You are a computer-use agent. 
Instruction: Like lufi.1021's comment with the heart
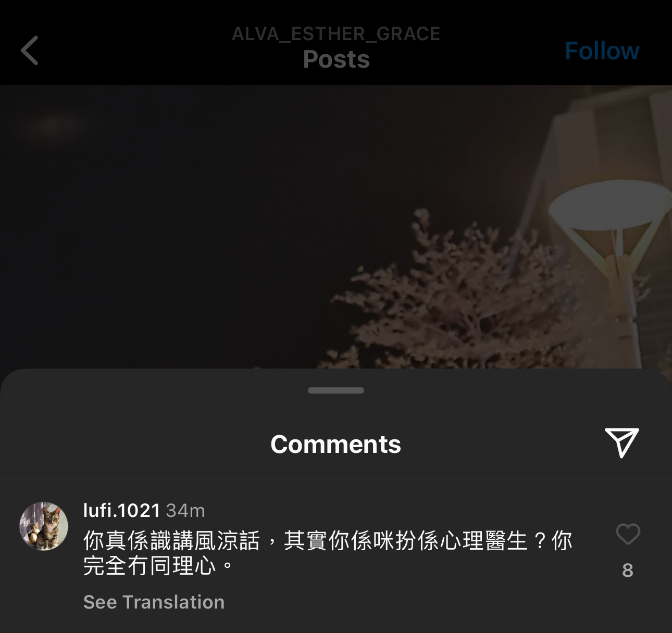point(628,534)
